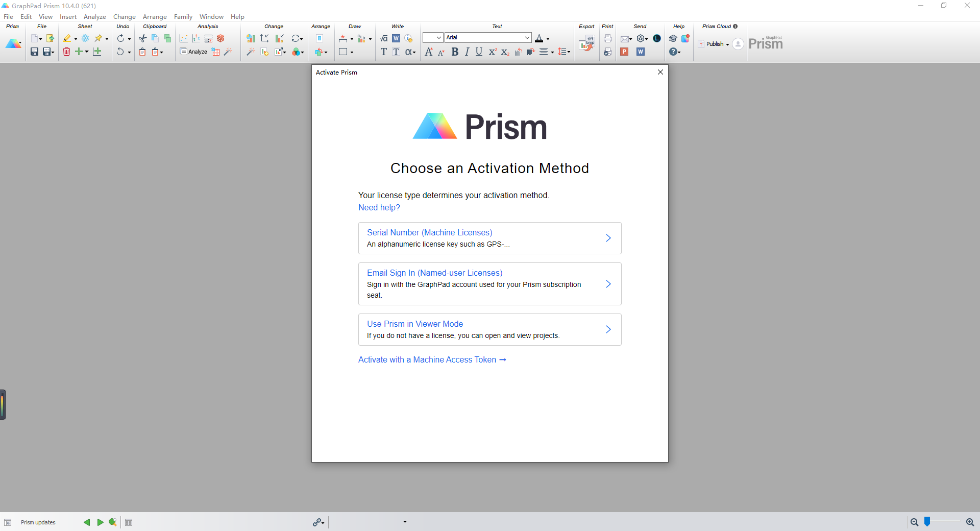Click the red Delete sheet trash icon
Image resolution: width=980 pixels, height=531 pixels.
(66, 52)
